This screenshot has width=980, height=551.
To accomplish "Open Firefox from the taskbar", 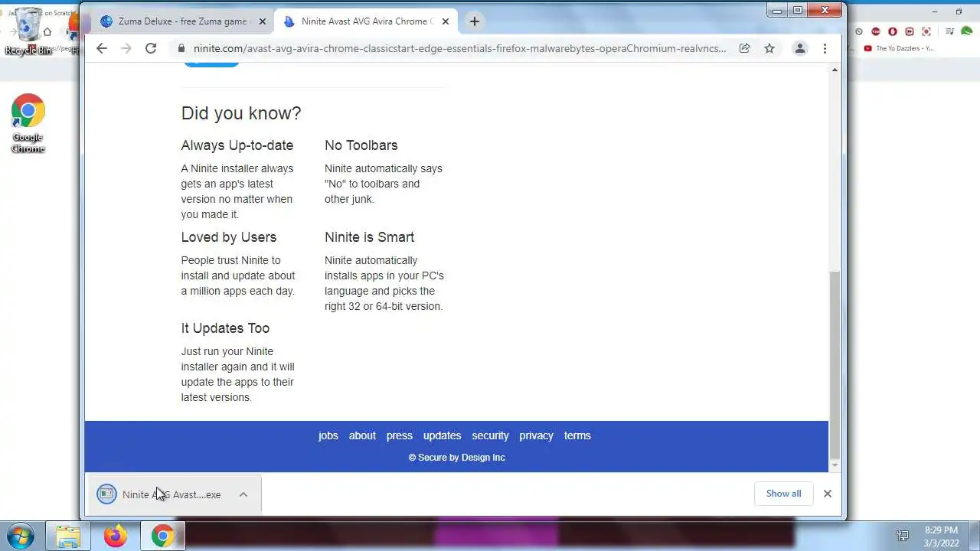I will click(x=116, y=536).
